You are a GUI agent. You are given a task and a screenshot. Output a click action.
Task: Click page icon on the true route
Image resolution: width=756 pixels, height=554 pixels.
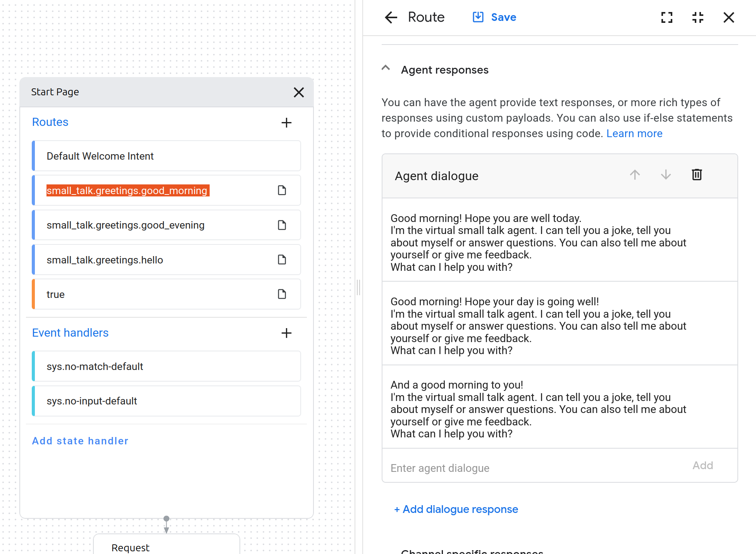click(282, 294)
